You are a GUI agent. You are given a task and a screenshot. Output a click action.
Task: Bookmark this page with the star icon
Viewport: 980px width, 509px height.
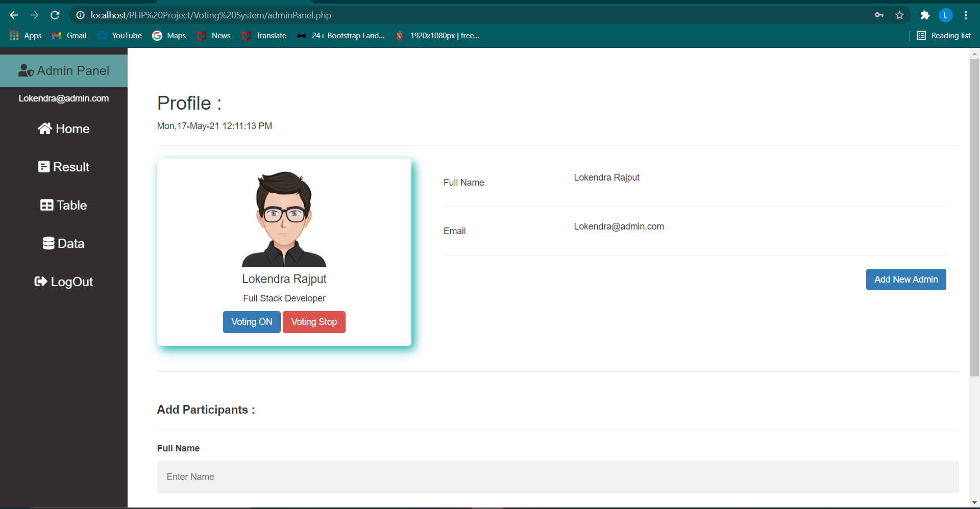point(900,15)
